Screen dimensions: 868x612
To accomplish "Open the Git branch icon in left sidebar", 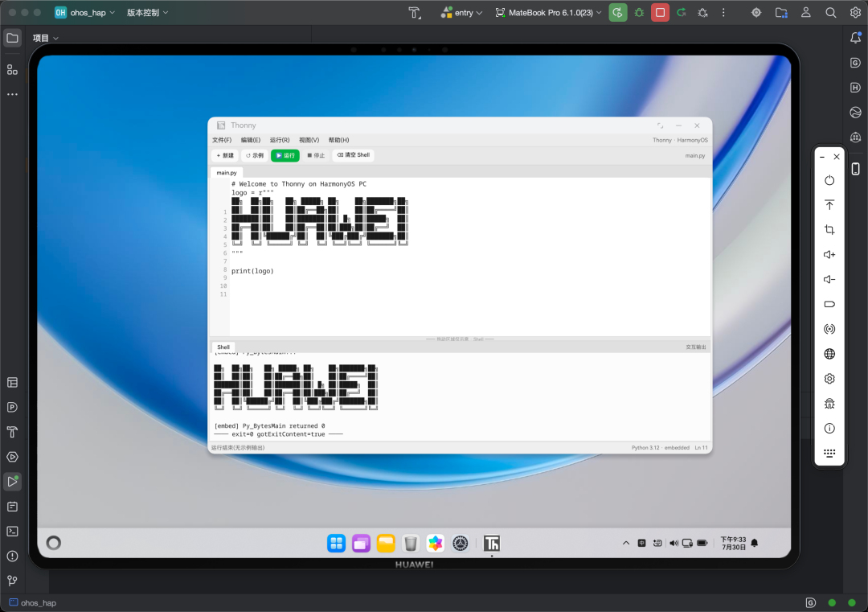I will [12, 581].
